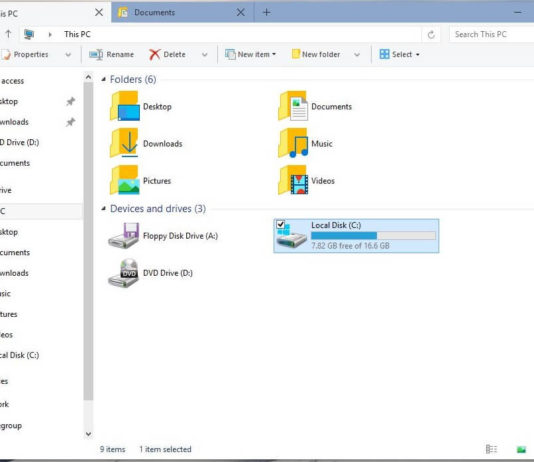Image resolution: width=534 pixels, height=462 pixels.
Task: Select Local Disk (C:) in navigation pane
Action: click(x=19, y=355)
